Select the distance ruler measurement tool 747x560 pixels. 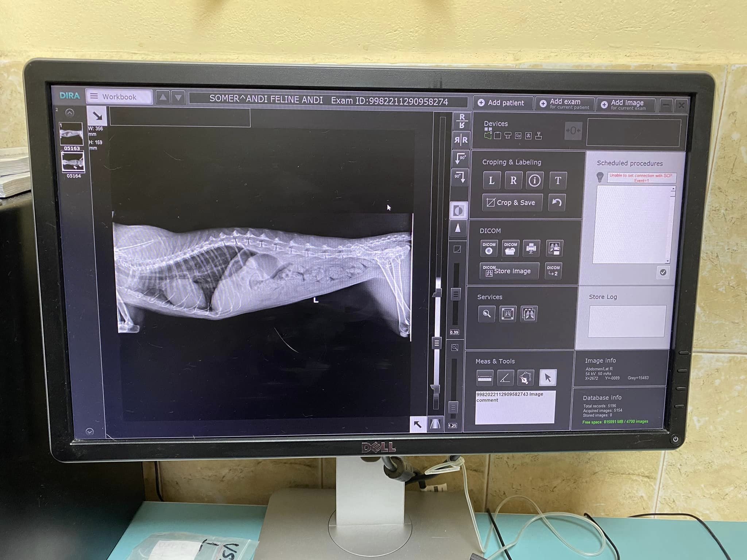(485, 378)
